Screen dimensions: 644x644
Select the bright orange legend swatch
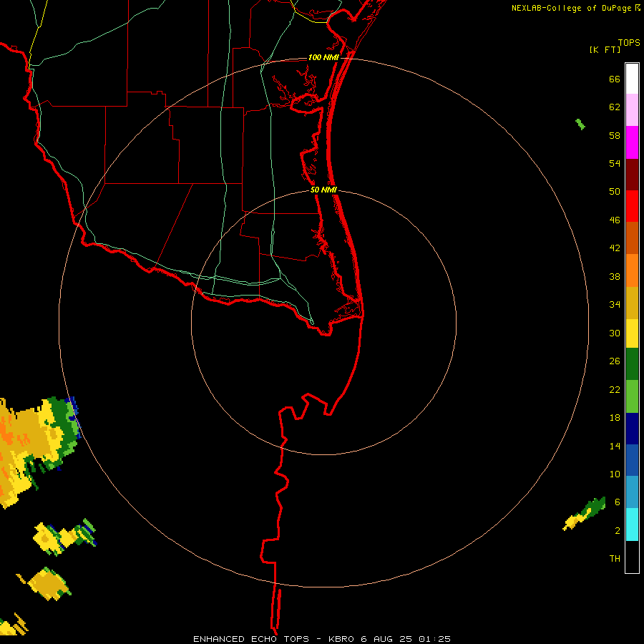pos(632,270)
